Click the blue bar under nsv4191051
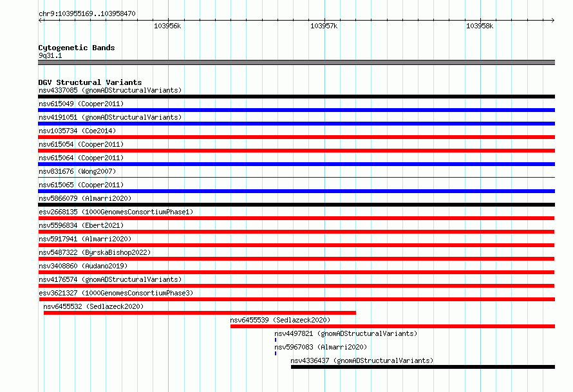This screenshot has height=392, width=573. pos(296,124)
